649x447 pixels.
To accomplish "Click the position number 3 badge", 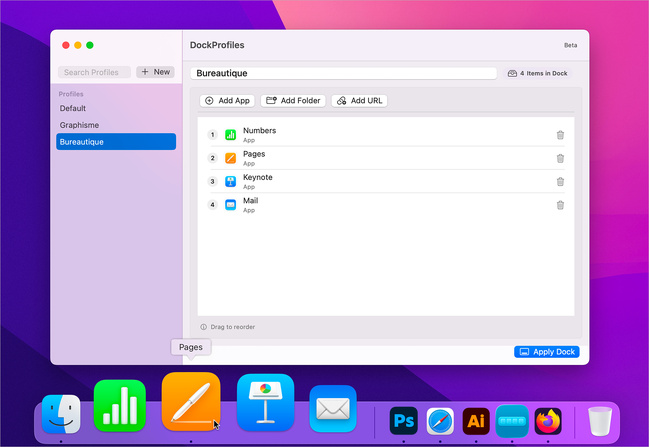I will pyautogui.click(x=212, y=181).
